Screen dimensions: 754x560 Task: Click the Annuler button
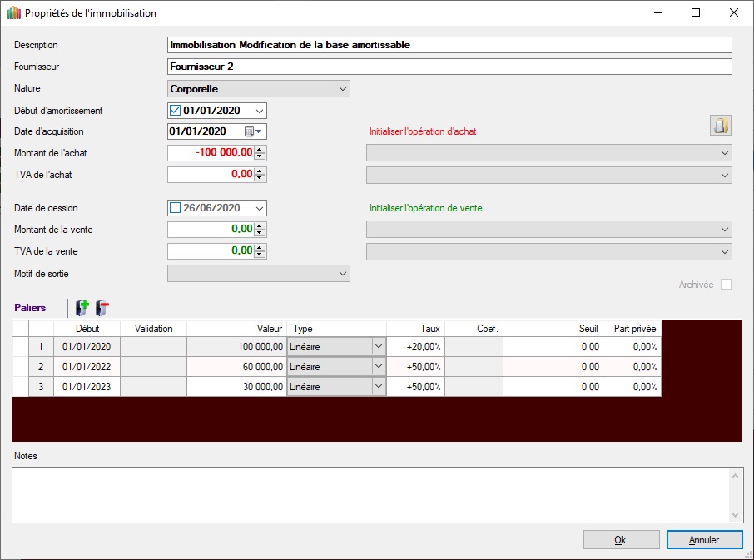coord(704,540)
